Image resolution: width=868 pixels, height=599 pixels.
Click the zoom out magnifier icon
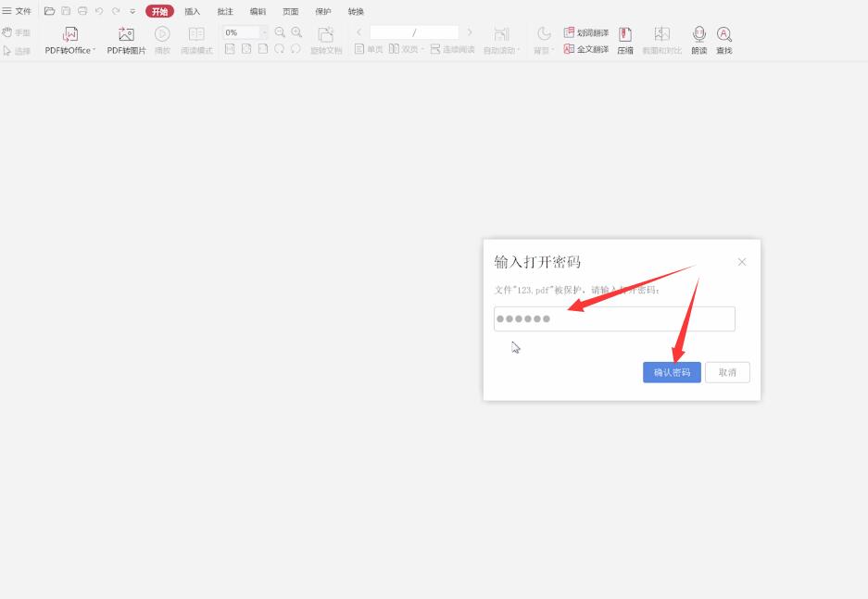[x=280, y=32]
